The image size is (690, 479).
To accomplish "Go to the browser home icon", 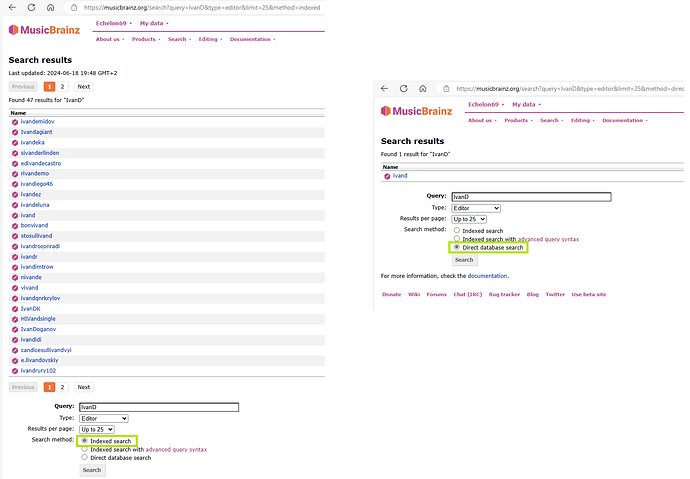I will point(423,89).
